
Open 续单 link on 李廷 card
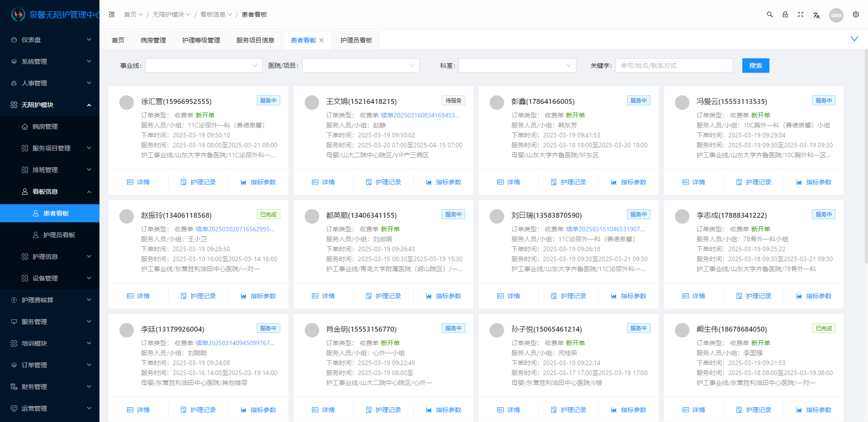(235, 343)
